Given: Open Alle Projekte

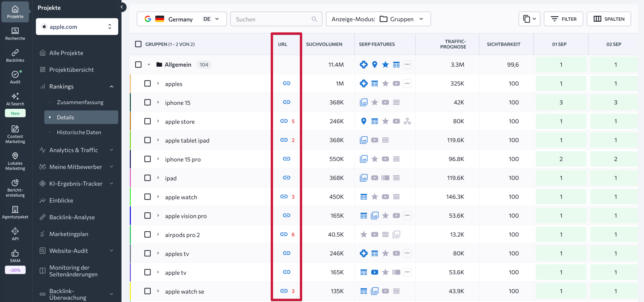Looking at the screenshot, I should (x=66, y=53).
